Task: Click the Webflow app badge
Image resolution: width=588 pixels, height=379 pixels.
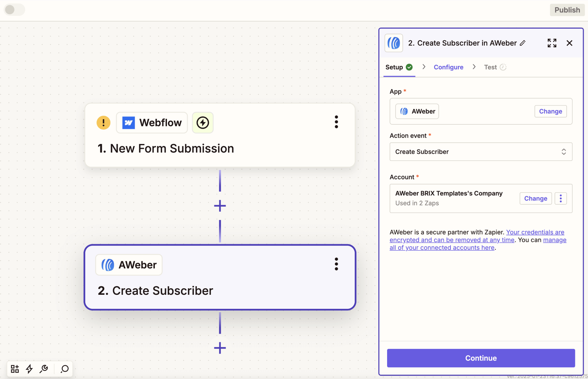Action: (152, 123)
